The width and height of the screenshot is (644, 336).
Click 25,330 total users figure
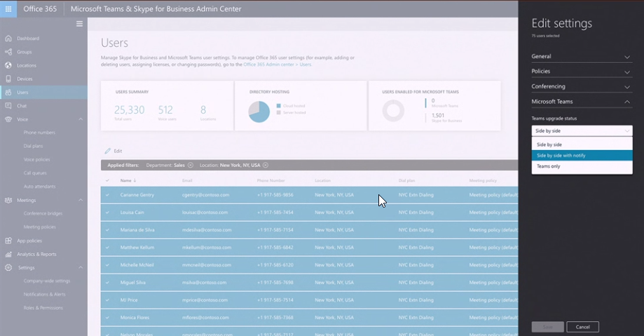130,110
